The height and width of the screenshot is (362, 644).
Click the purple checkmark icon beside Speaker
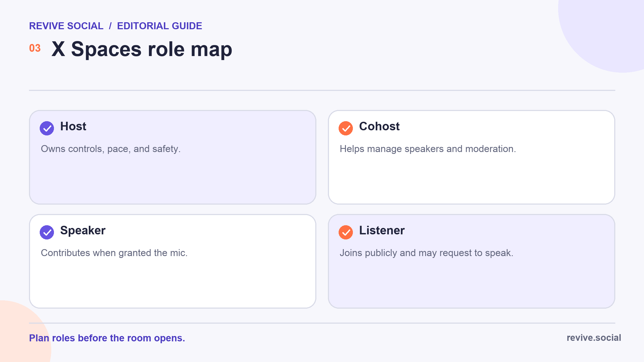click(x=47, y=232)
